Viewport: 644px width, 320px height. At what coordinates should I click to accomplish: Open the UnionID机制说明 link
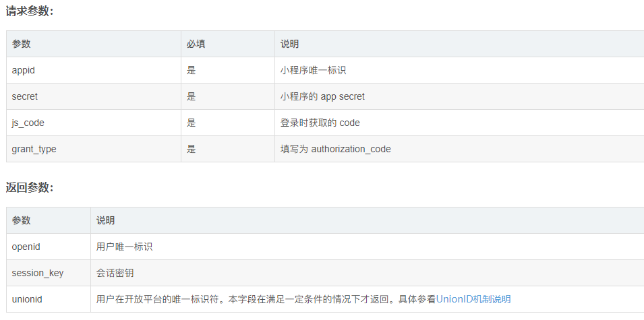coord(473,299)
